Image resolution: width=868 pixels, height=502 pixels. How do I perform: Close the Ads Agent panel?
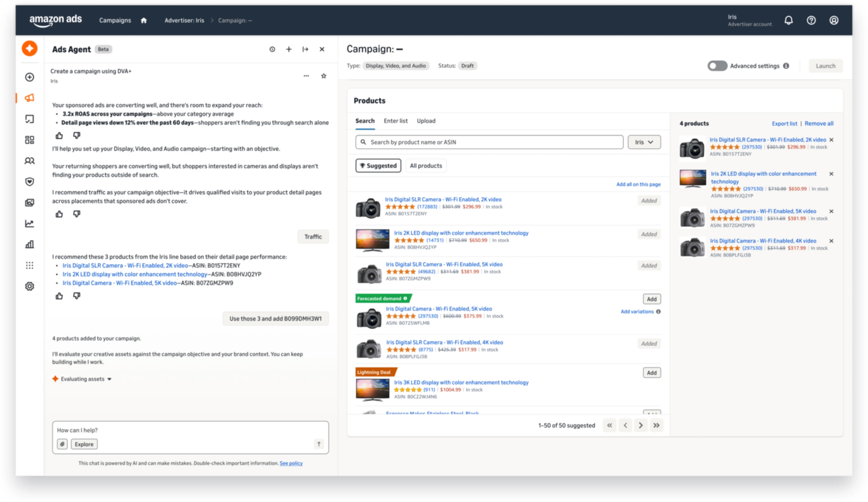(322, 49)
